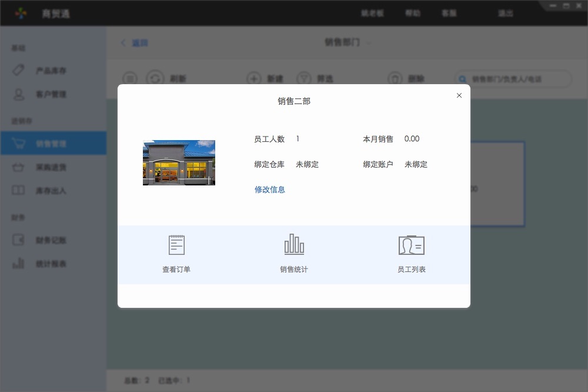Close the 销售二部 dialog with the X

pyautogui.click(x=459, y=95)
